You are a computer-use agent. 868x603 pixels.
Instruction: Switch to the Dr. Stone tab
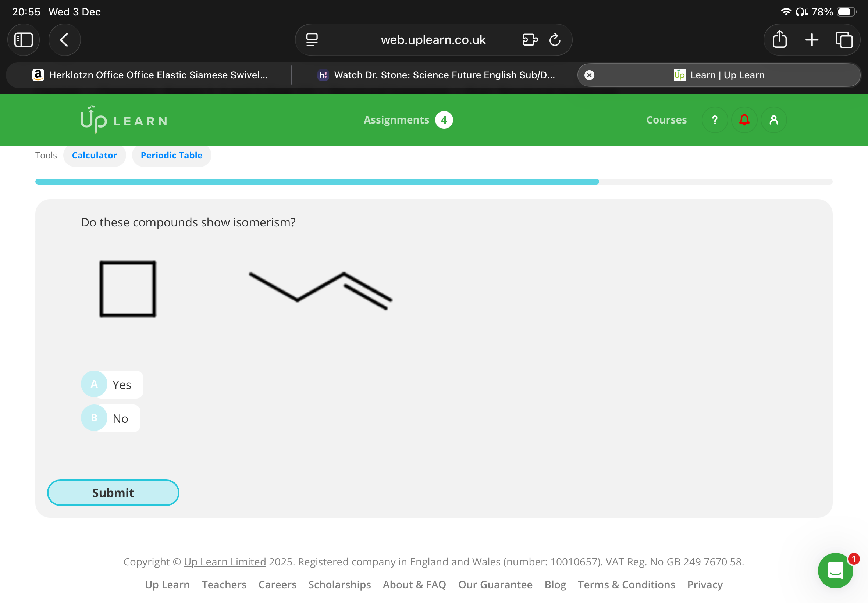[436, 75]
